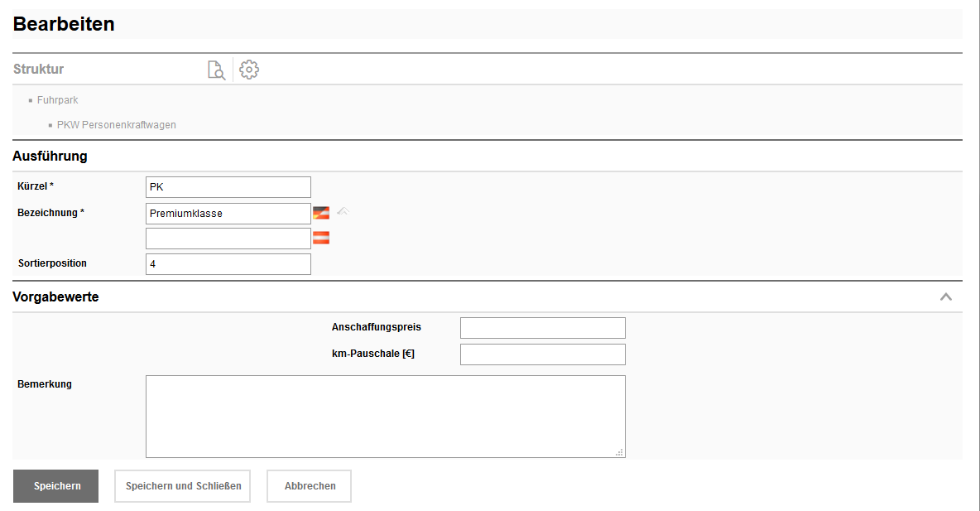Select the Fuhrpark tree node
This screenshot has height=511, width=980.
pos(57,100)
